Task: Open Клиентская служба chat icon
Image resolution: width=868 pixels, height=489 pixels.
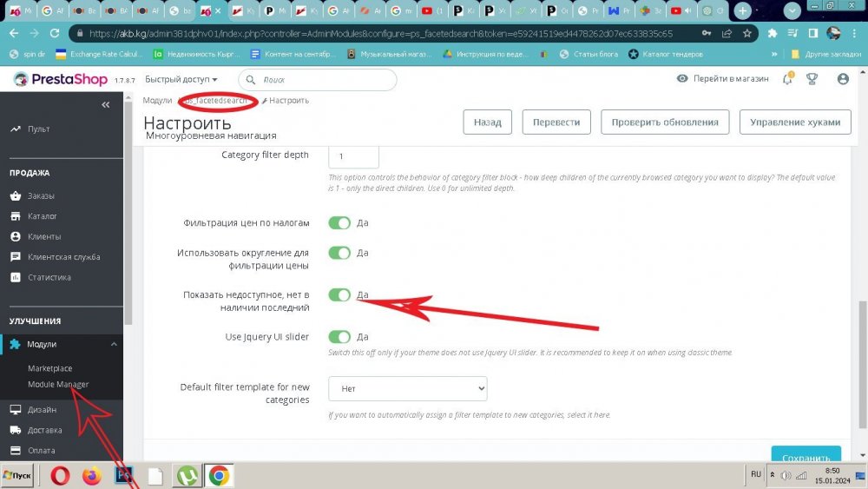Action: tap(16, 257)
